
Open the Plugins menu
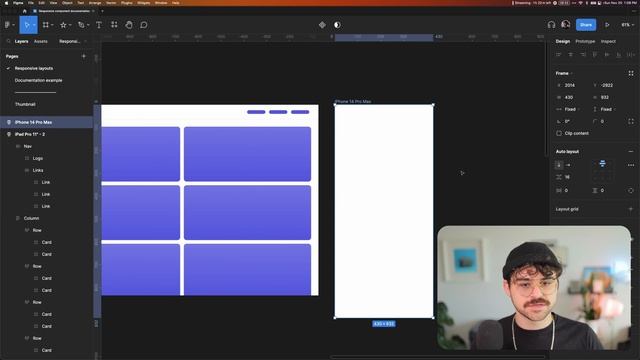tap(127, 2)
